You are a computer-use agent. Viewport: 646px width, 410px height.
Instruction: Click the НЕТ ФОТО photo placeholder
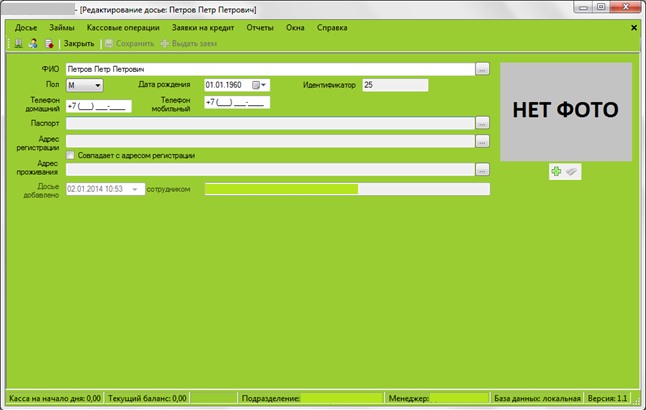(x=566, y=112)
